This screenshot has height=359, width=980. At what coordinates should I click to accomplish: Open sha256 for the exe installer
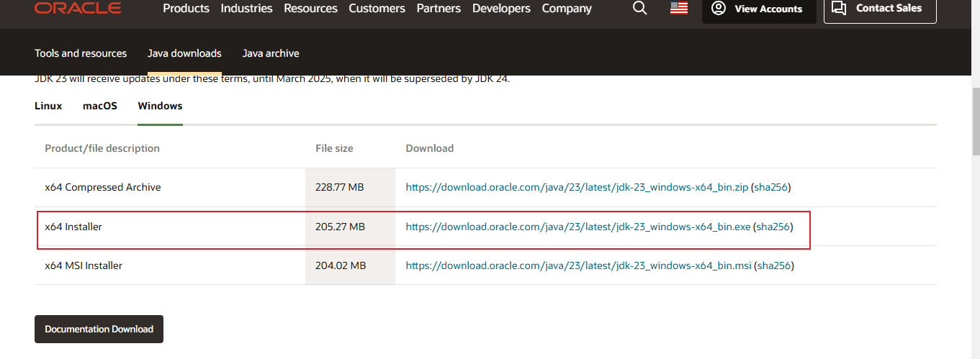click(773, 227)
